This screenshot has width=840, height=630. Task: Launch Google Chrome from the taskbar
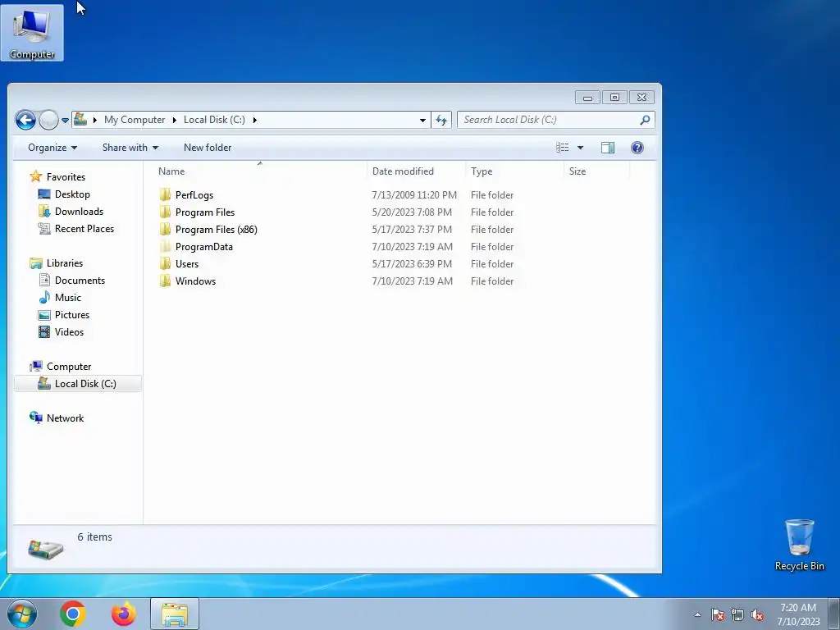73,614
